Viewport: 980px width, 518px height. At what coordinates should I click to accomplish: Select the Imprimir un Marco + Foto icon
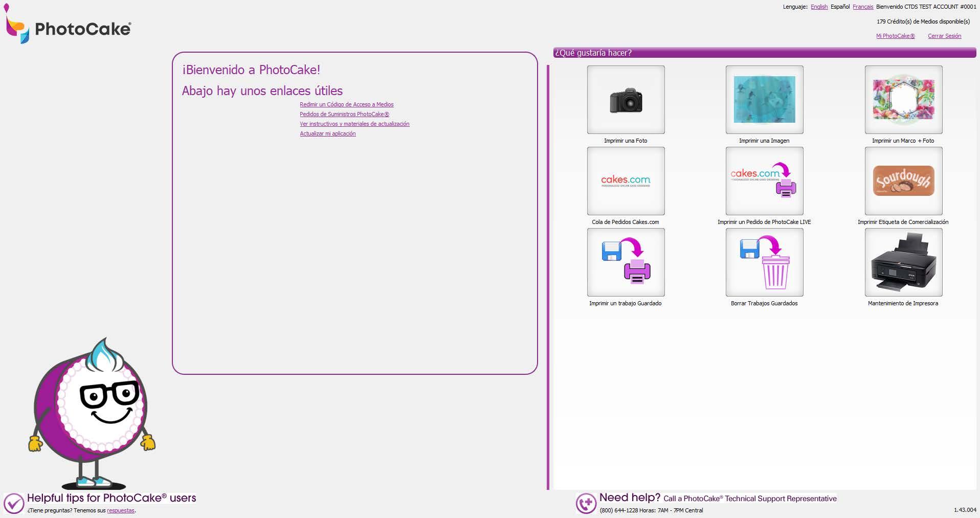[x=903, y=100]
